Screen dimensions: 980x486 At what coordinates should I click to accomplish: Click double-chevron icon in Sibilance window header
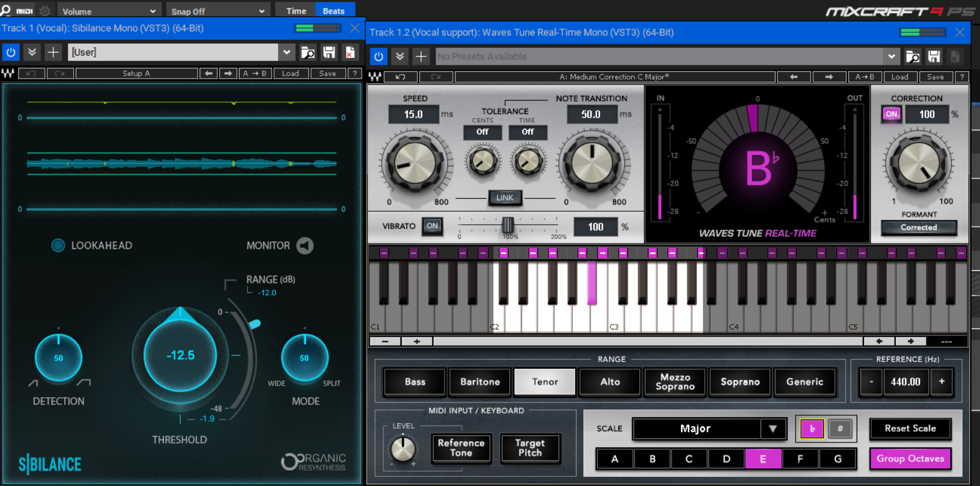point(32,52)
